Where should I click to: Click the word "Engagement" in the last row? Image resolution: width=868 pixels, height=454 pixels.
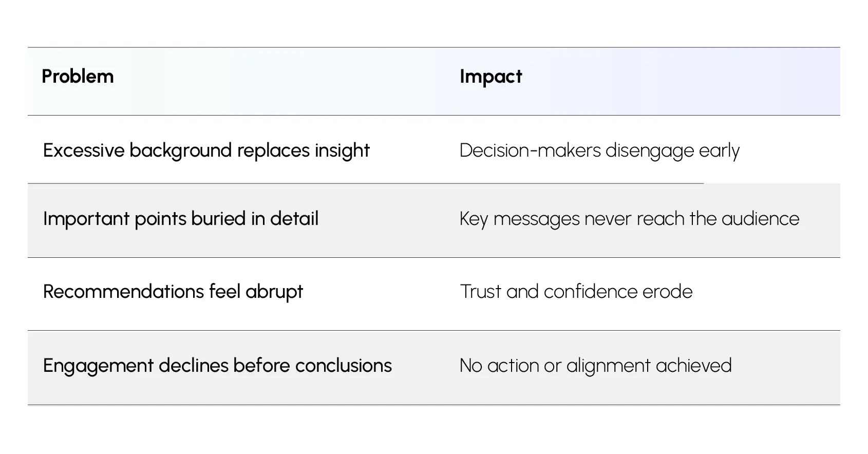[98, 366]
